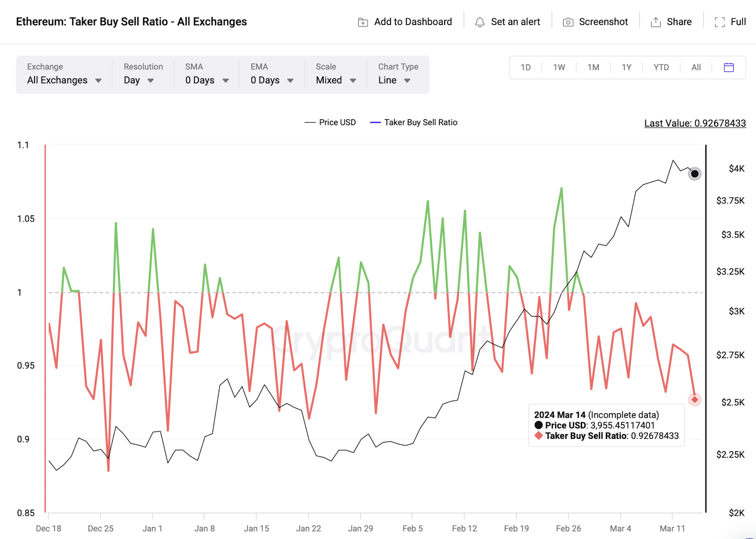Click the Jan 15 x-axis label

[x=257, y=528]
